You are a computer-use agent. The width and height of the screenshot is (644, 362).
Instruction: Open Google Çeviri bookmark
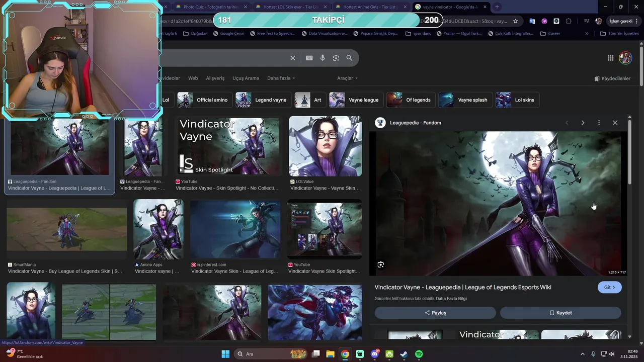coord(228,34)
